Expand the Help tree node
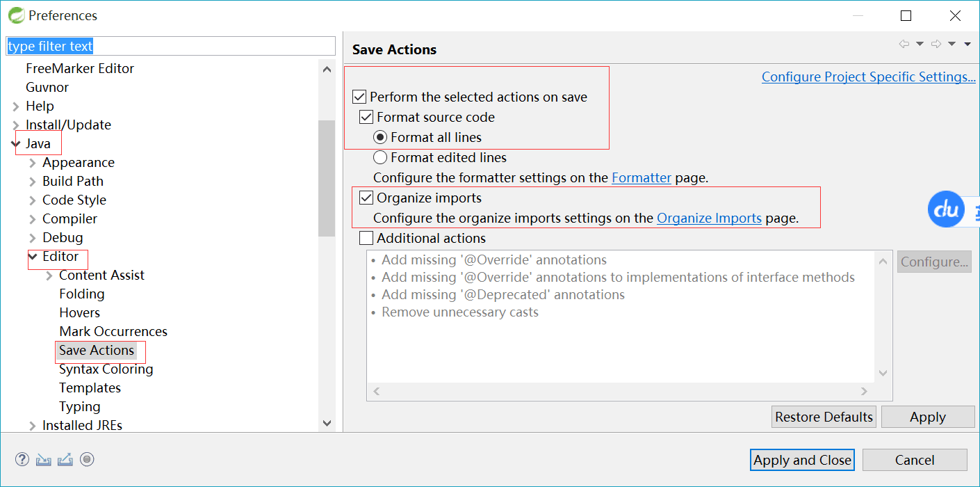Screen dimensions: 980x487 tap(16, 106)
